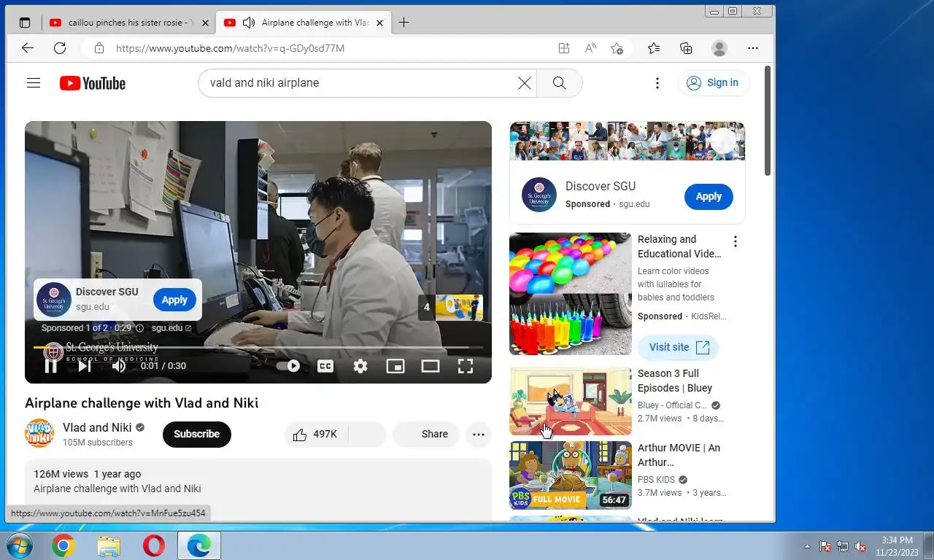Open the YouTube guide hamburger menu
The width and height of the screenshot is (934, 560).
tap(34, 83)
